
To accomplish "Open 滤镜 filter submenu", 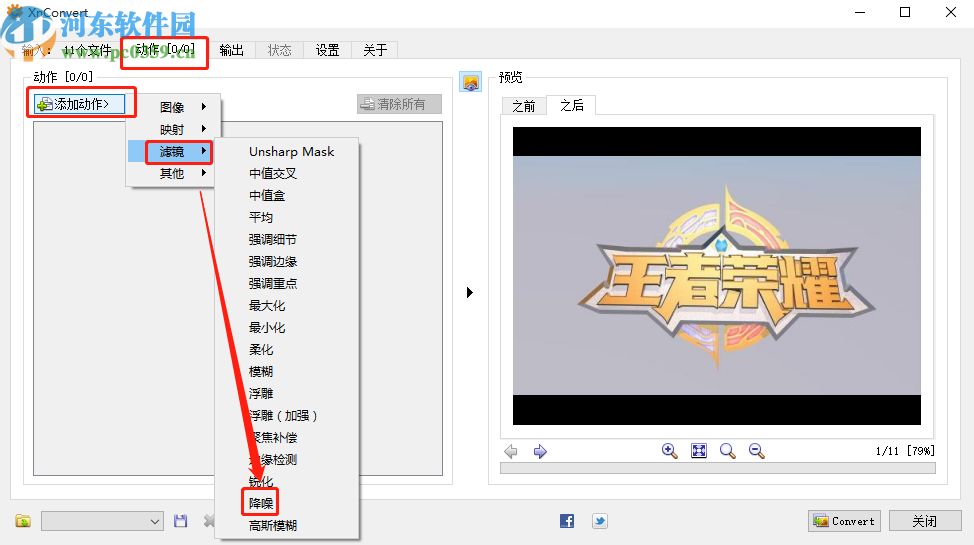I will coord(173,151).
